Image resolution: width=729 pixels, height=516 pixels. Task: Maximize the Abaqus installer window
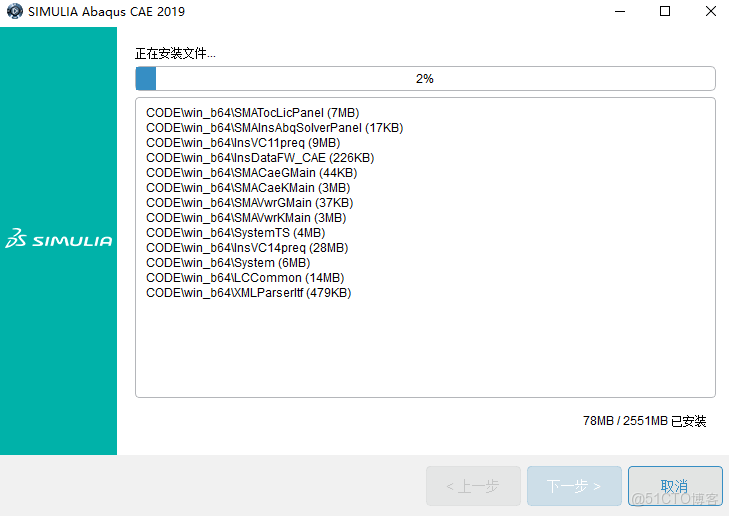pyautogui.click(x=665, y=11)
